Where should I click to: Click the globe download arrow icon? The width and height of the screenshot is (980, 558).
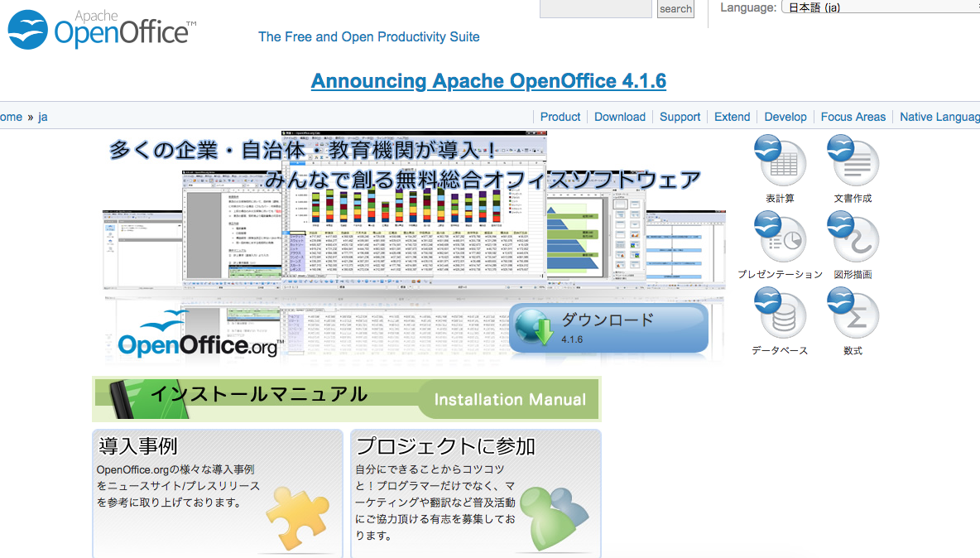click(534, 327)
